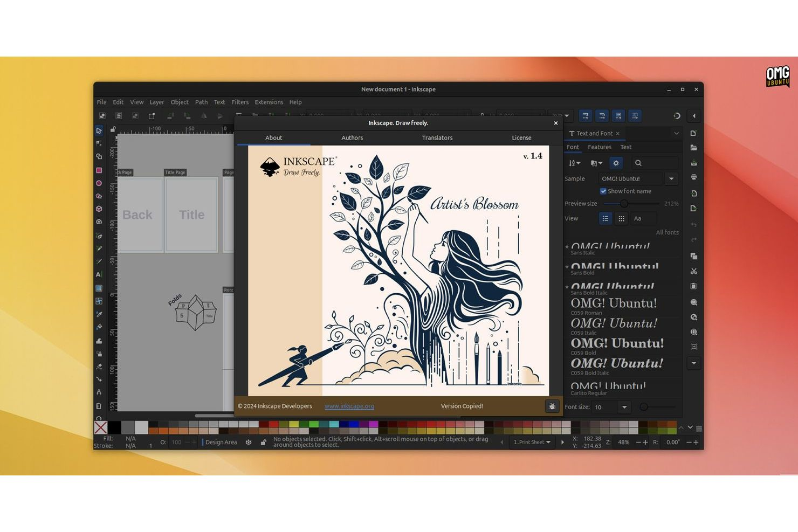Viewport: 798px width, 532px height.
Task: Expand commands bar overflow arrow
Action: pos(694,363)
